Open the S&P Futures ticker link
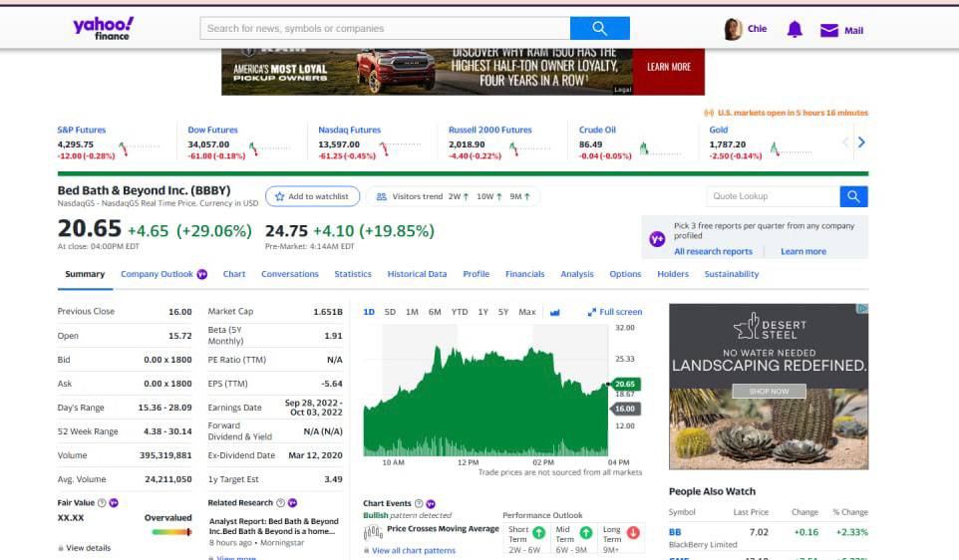This screenshot has height=560, width=959. pos(82,131)
